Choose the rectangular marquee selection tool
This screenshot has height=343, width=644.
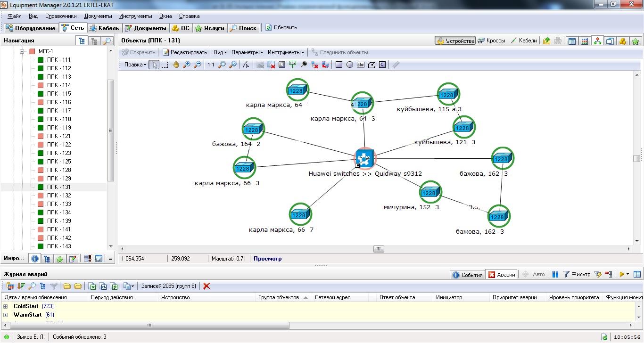pyautogui.click(x=165, y=65)
